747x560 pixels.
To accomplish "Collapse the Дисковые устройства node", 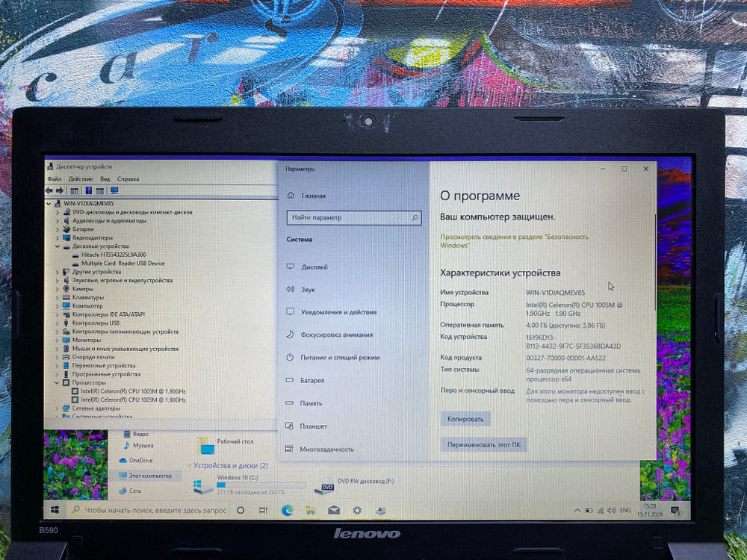I will click(x=58, y=246).
